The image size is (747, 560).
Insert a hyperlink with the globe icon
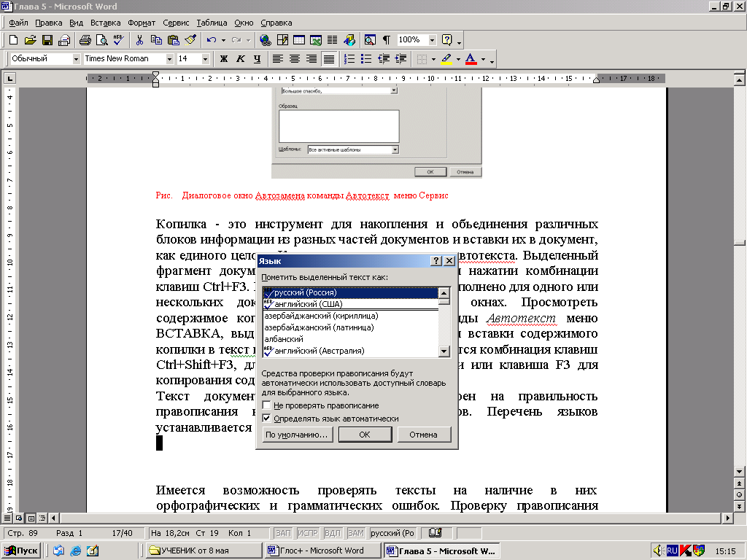pyautogui.click(x=265, y=40)
